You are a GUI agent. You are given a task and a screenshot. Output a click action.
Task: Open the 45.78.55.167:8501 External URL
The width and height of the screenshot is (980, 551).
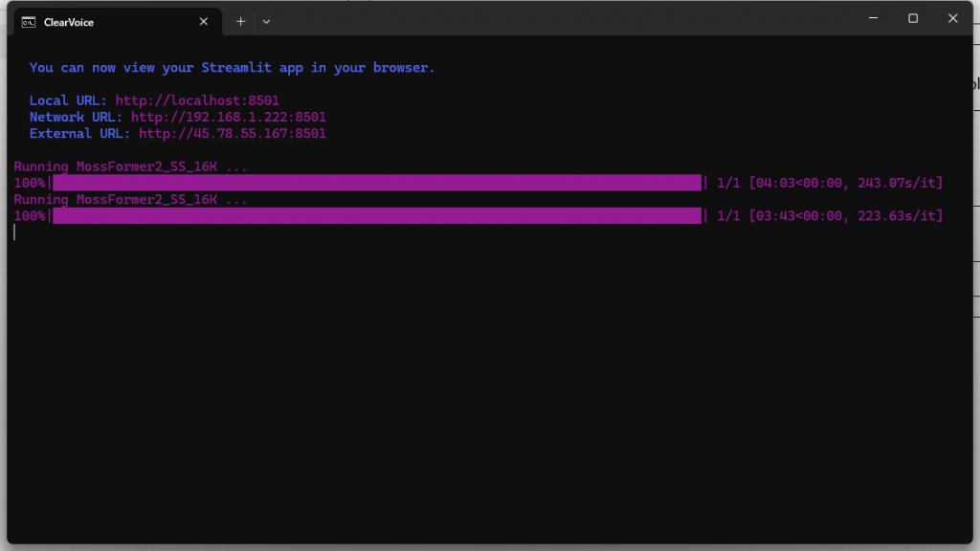(x=232, y=133)
